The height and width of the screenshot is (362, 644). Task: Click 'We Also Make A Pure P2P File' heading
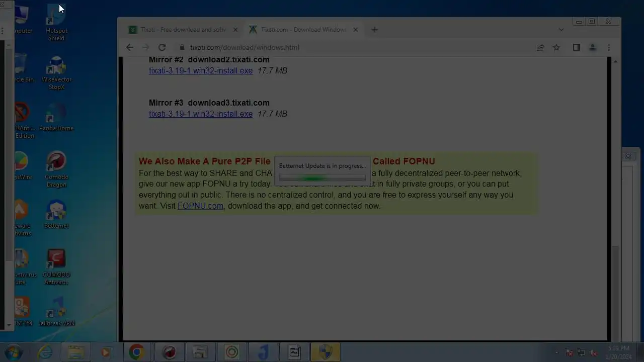[205, 161]
